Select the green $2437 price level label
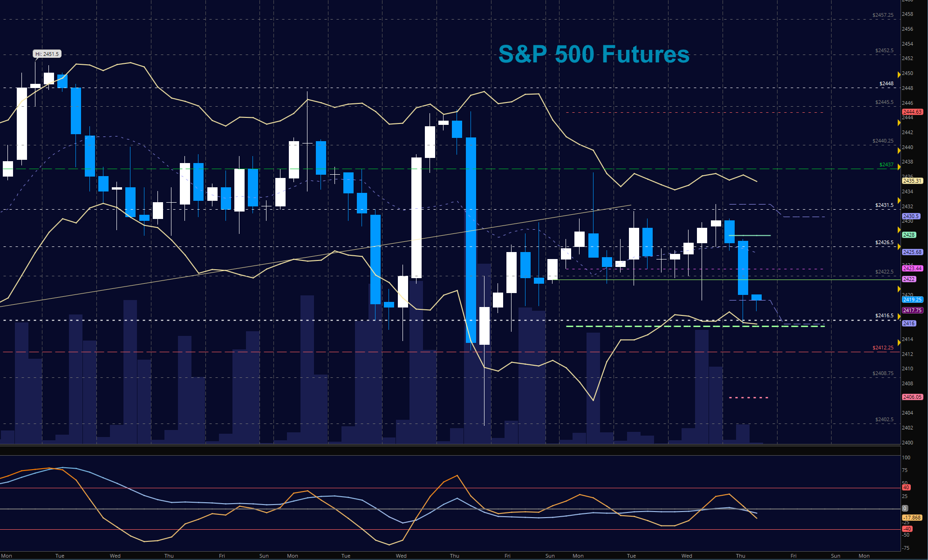Viewport: 928px width, 560px height. (x=886, y=164)
